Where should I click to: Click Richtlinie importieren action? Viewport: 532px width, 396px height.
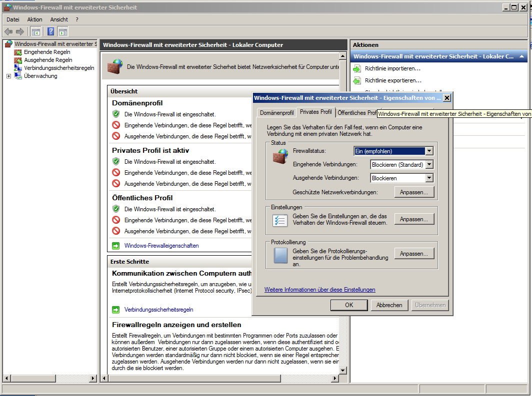[392, 69]
